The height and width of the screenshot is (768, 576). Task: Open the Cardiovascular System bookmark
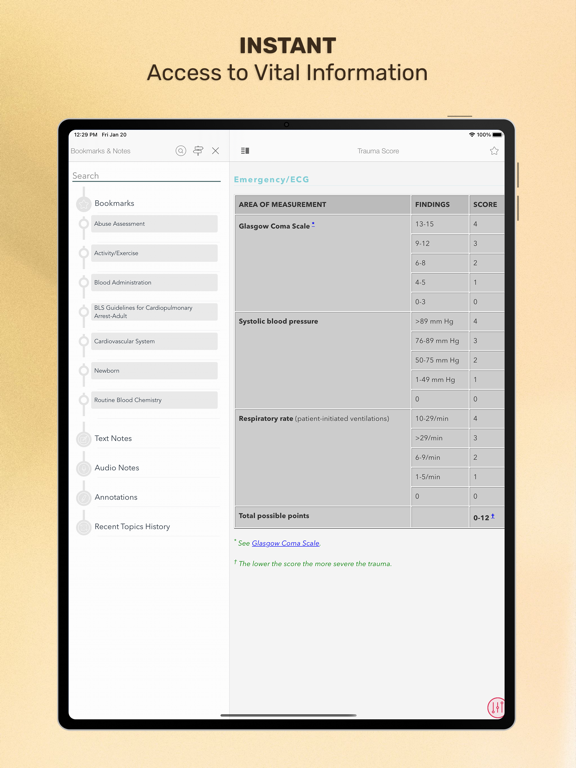[154, 341]
